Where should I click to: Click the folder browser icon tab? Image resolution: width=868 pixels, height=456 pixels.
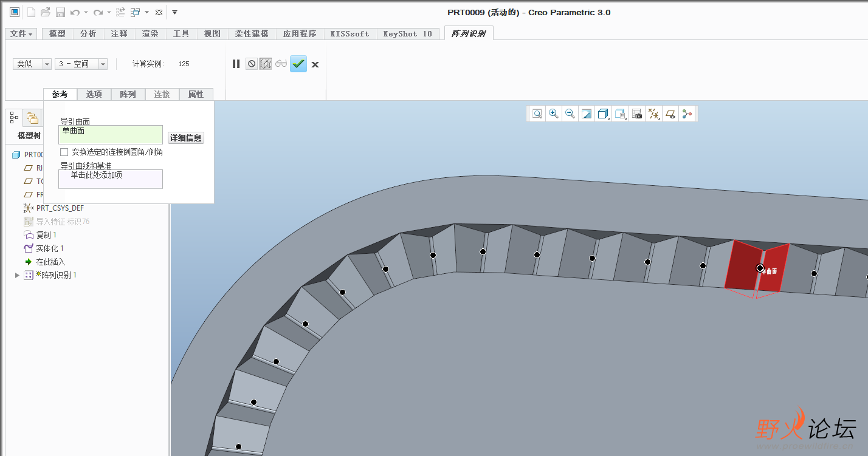click(32, 118)
